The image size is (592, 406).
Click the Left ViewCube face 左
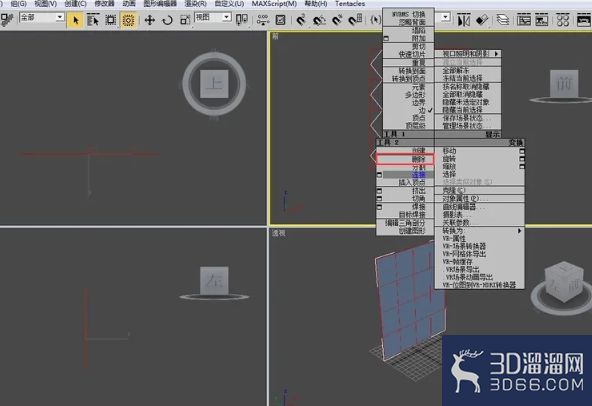214,281
